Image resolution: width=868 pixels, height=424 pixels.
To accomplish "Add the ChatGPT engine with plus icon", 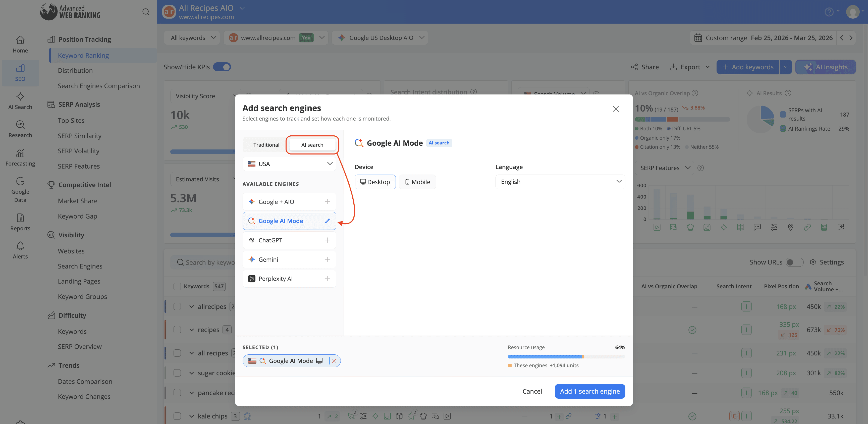I will tap(327, 240).
